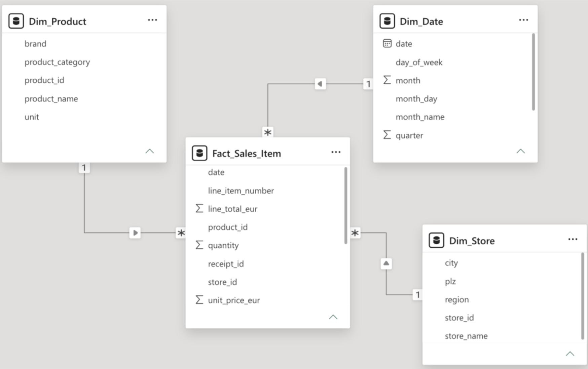Screen dimensions: 588x369
Task: Select the receipt_id field
Action: tap(226, 264)
